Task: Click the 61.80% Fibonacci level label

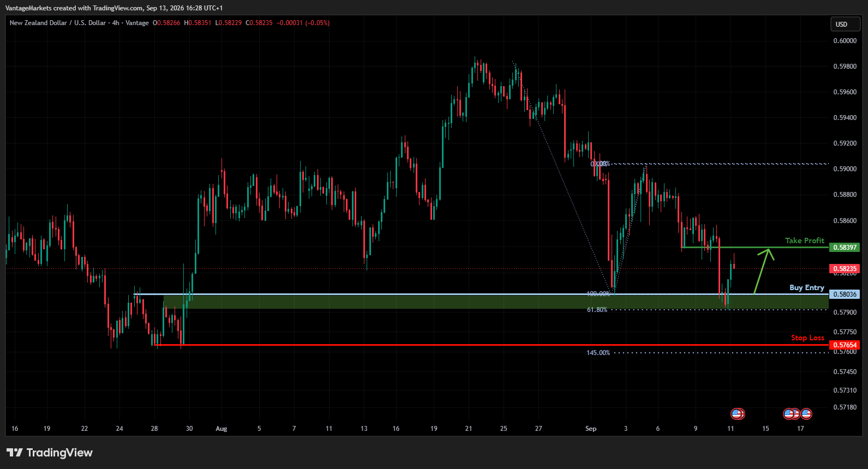Action: (x=597, y=310)
